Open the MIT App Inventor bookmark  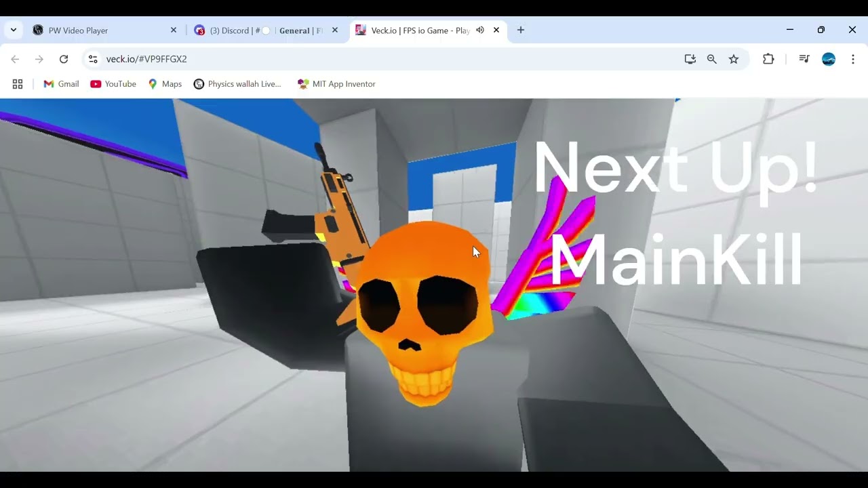point(336,84)
